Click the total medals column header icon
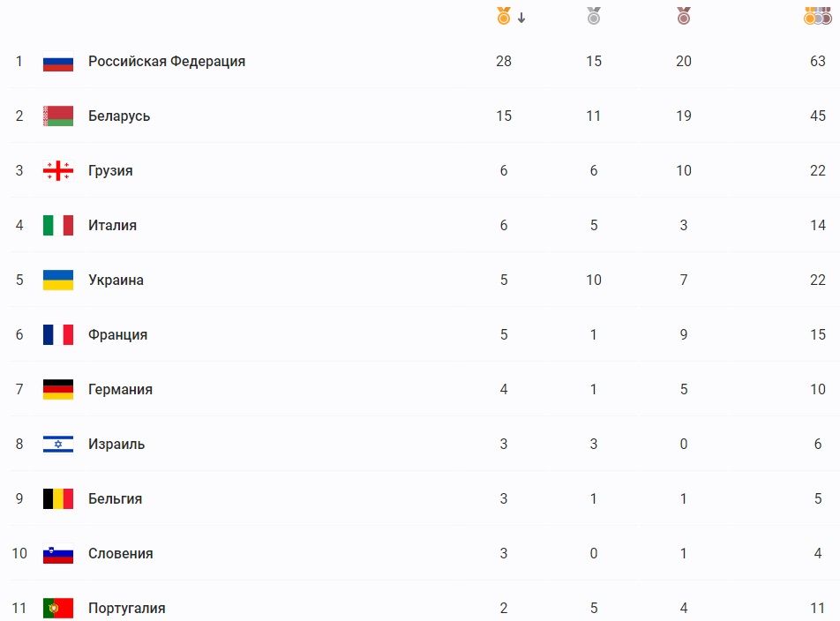Screen dimensions: 840x621 [818, 16]
